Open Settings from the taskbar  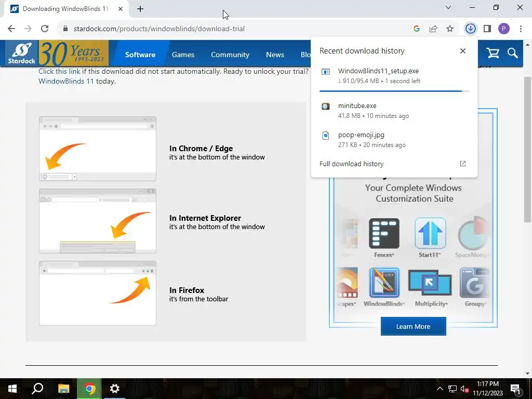(x=115, y=389)
